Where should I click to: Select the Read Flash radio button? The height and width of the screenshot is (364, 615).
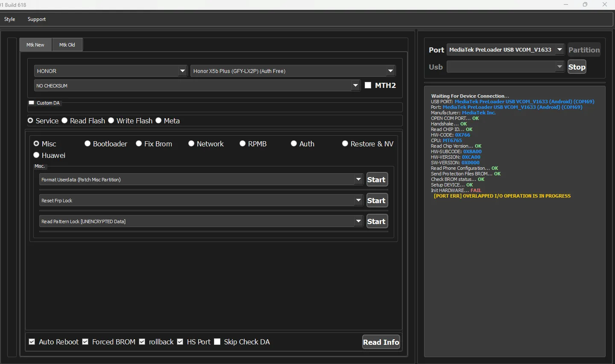tap(65, 121)
